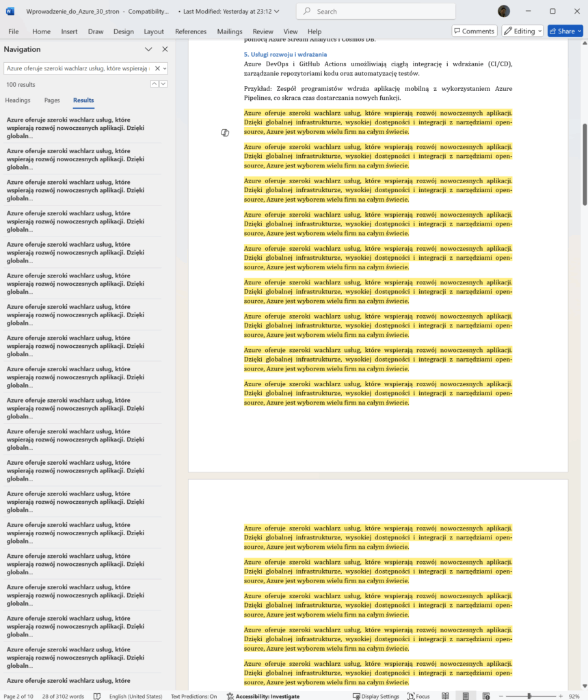
Task: Click the vertical scrollbar thumb
Action: coord(585,164)
